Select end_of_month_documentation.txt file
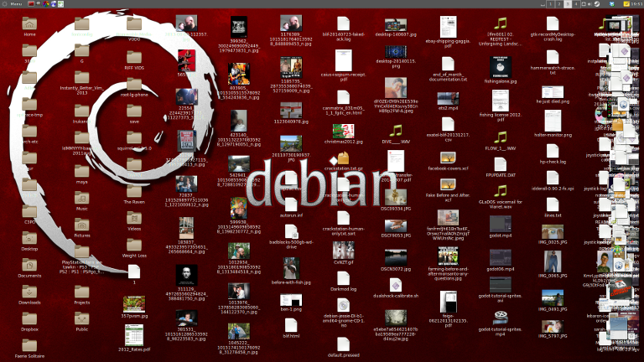This screenshot has width=644, height=362. (x=448, y=64)
